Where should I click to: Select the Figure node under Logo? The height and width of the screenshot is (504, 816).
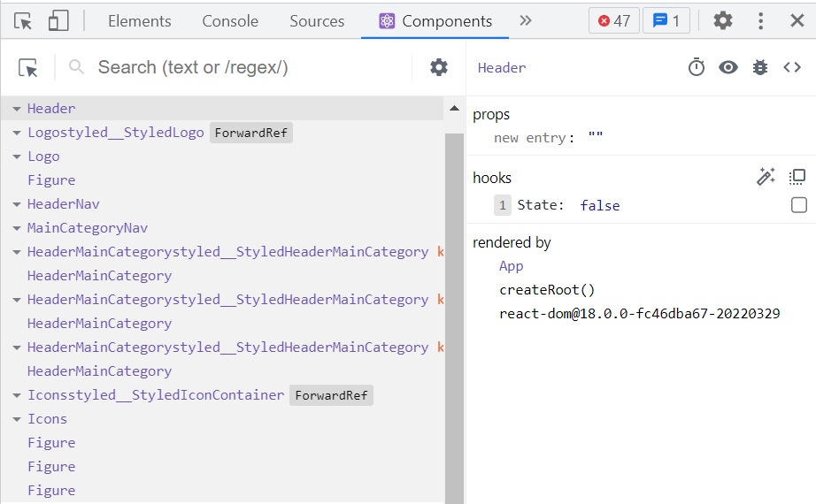pyautogui.click(x=51, y=180)
